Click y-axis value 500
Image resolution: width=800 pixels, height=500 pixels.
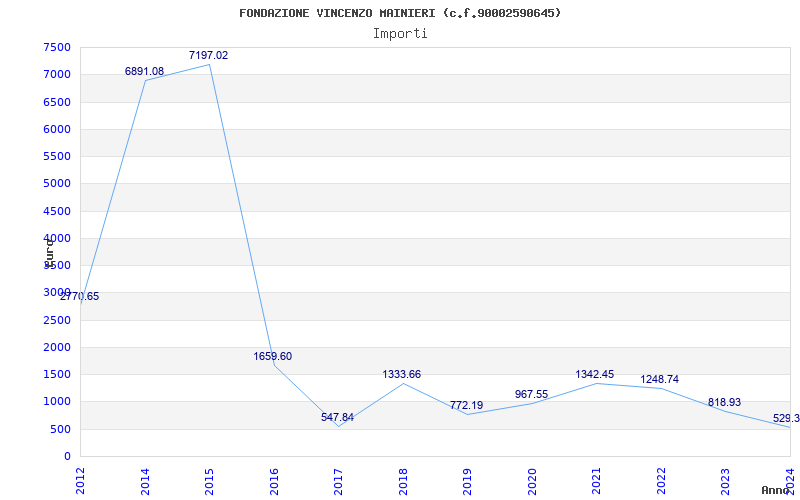coord(60,429)
